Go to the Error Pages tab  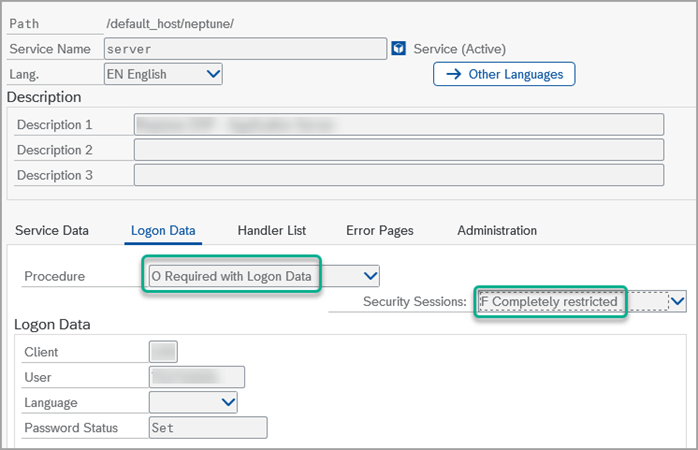coord(379,230)
